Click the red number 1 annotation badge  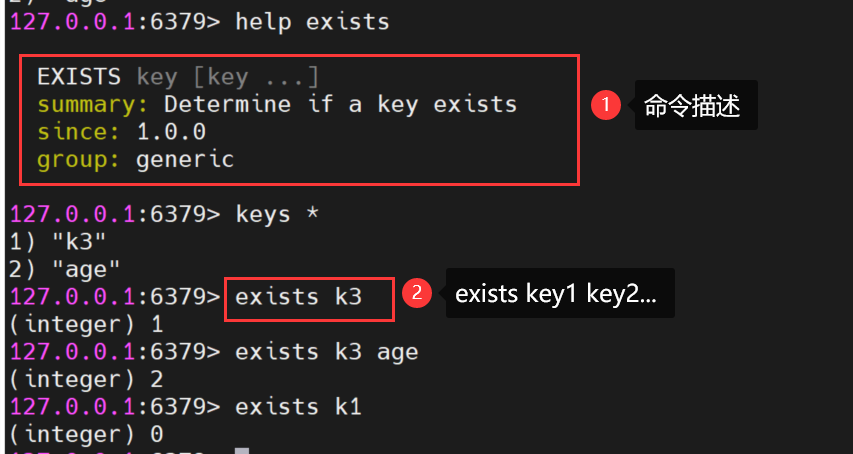tap(605, 104)
